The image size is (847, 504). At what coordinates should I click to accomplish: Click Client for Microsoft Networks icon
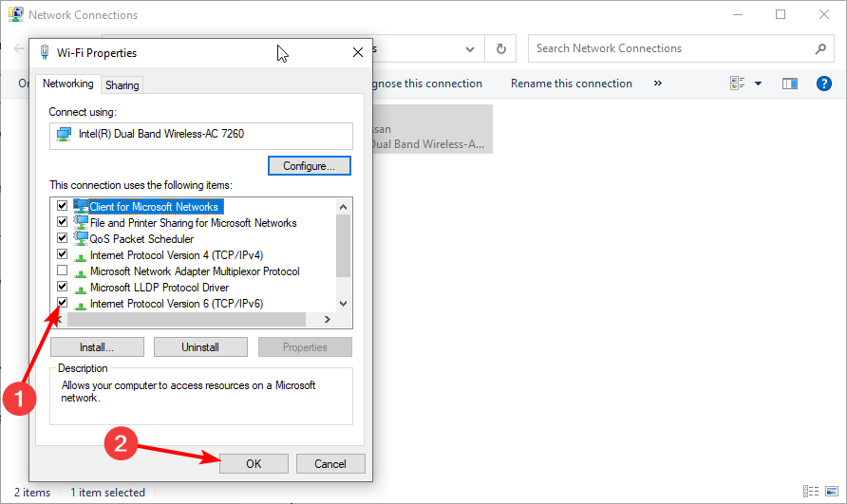click(81, 206)
